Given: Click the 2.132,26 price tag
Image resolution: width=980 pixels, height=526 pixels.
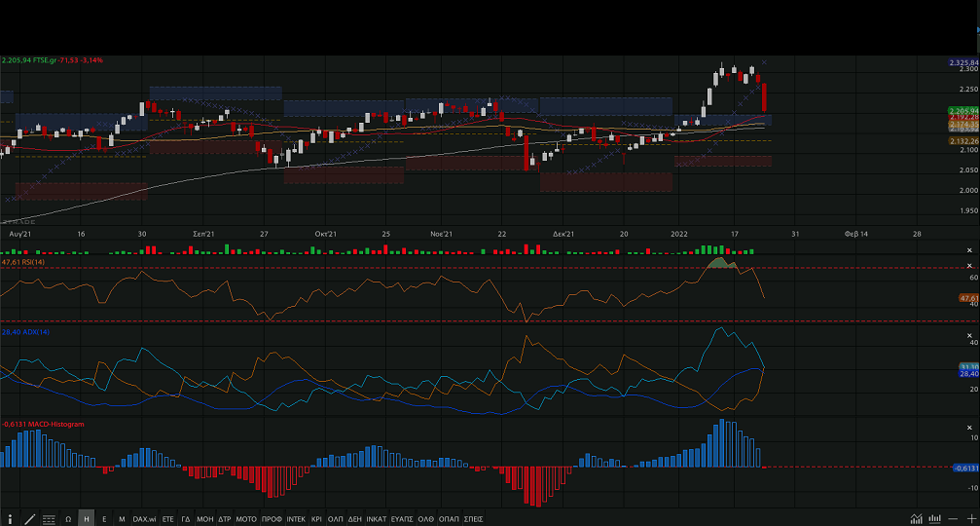Looking at the screenshot, I should coord(963,141).
